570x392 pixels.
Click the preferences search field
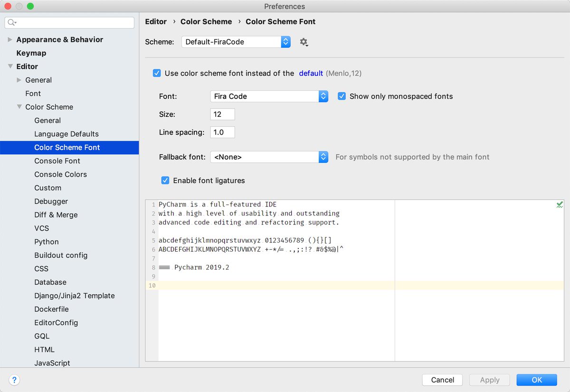(69, 22)
